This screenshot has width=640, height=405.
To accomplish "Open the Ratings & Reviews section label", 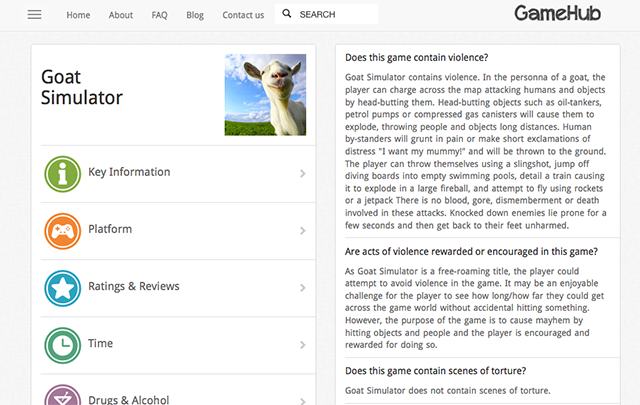I will click(134, 286).
